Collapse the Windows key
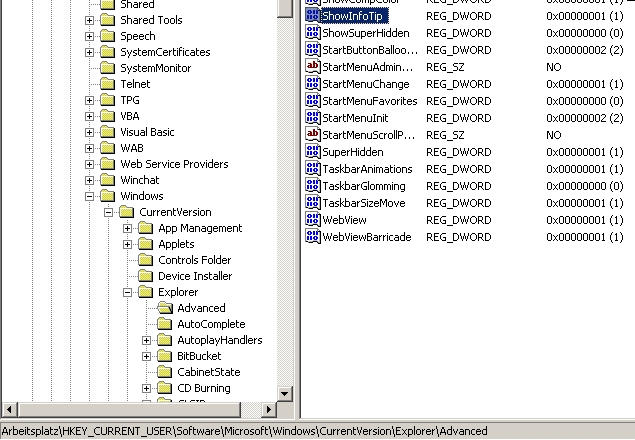This screenshot has width=635, height=440. [89, 196]
